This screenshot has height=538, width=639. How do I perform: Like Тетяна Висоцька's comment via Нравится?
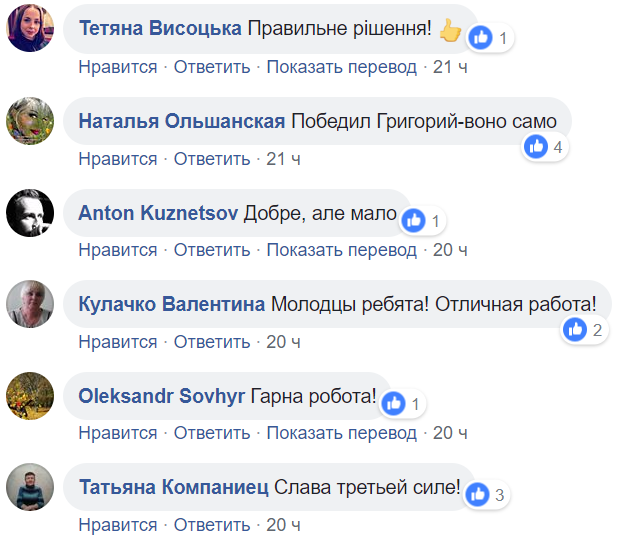pos(118,67)
